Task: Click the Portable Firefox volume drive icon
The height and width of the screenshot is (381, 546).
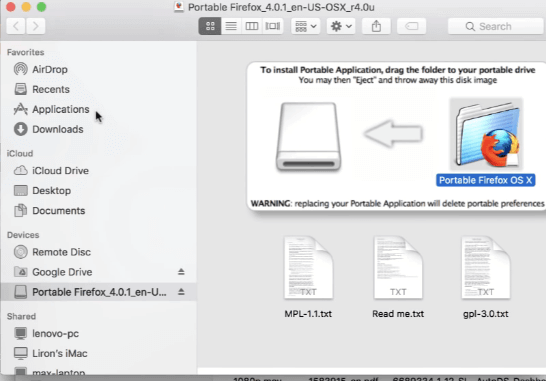Action: [21, 292]
